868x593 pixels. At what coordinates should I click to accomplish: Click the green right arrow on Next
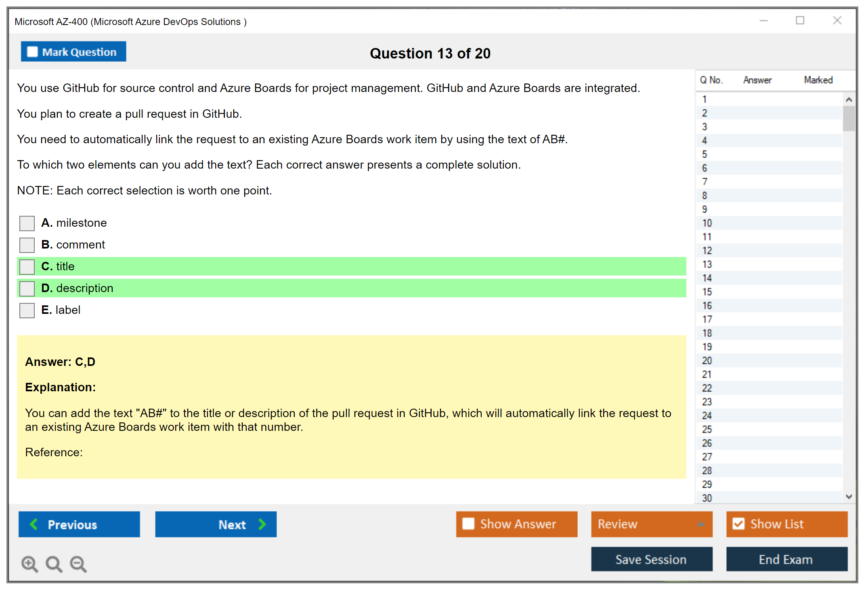[x=262, y=524]
